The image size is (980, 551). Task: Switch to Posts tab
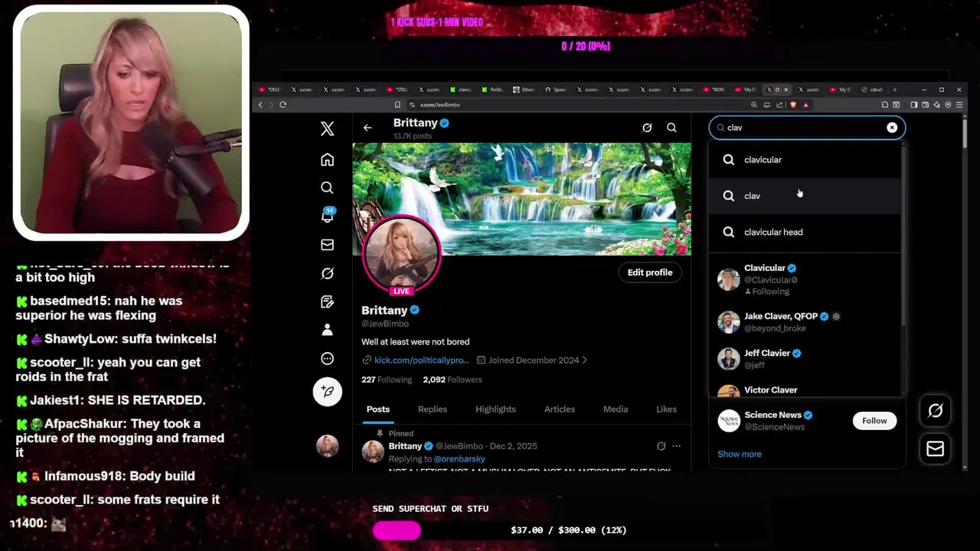(x=377, y=409)
